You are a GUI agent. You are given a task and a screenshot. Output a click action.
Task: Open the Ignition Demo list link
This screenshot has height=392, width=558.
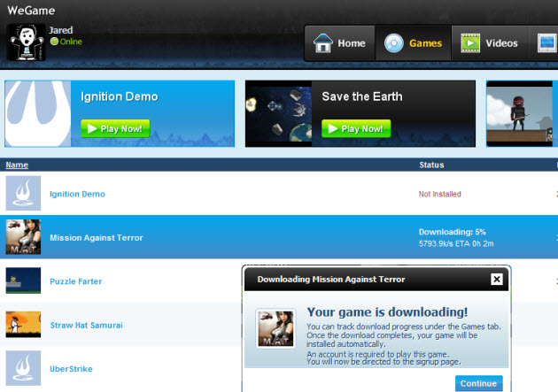(x=77, y=194)
